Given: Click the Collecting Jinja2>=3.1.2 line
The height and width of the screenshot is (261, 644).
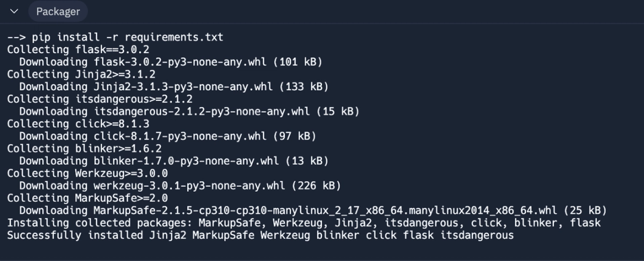Looking at the screenshot, I should point(81,74).
